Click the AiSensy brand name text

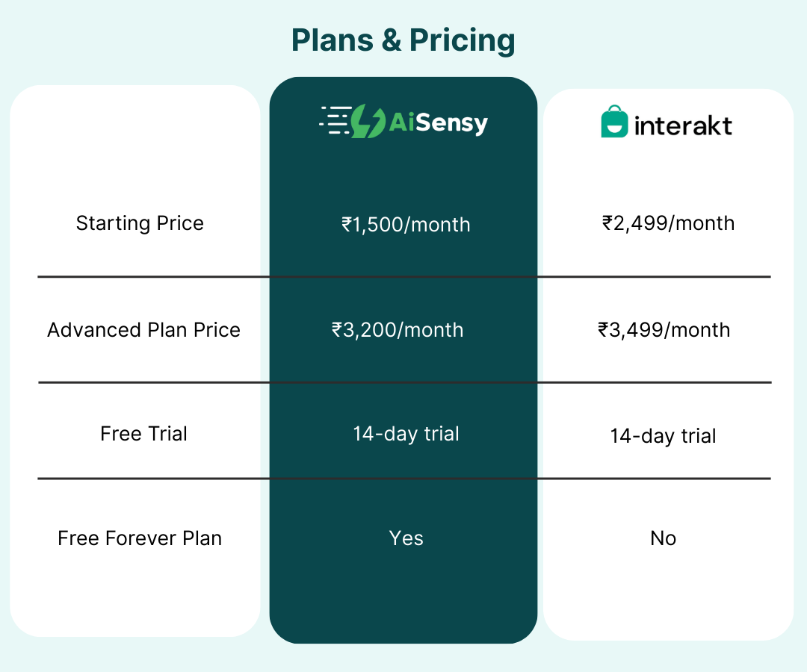pos(438,122)
